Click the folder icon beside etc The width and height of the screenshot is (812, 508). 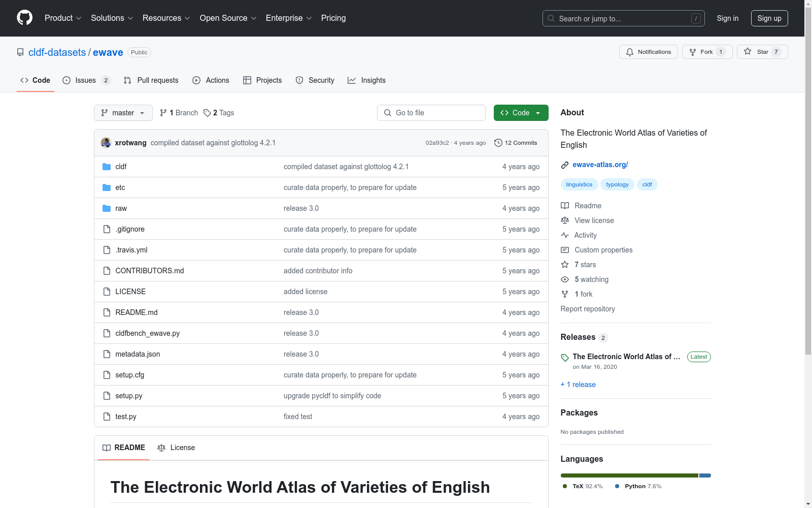(107, 187)
